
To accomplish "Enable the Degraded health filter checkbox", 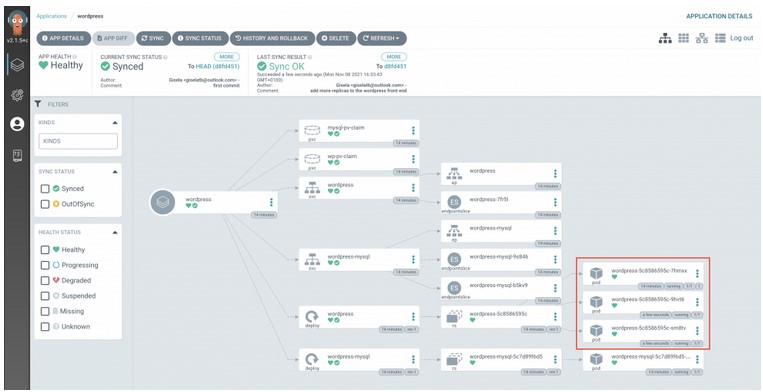I will pos(45,281).
